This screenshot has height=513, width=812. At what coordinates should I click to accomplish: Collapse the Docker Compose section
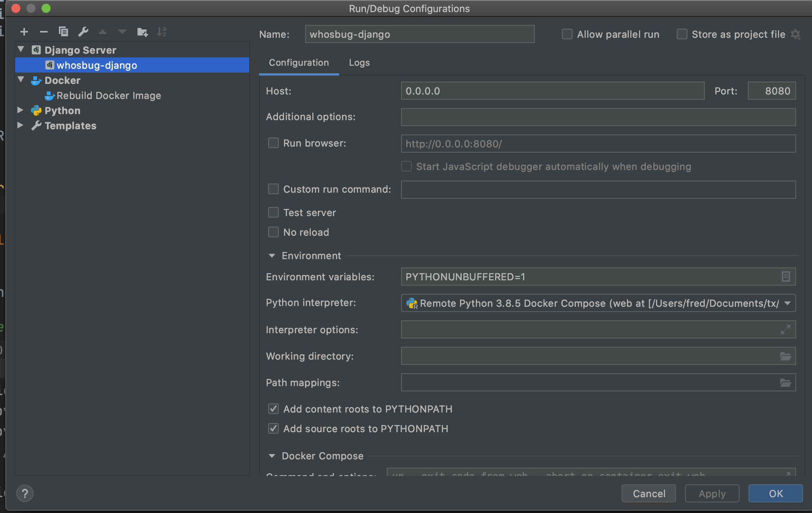272,456
